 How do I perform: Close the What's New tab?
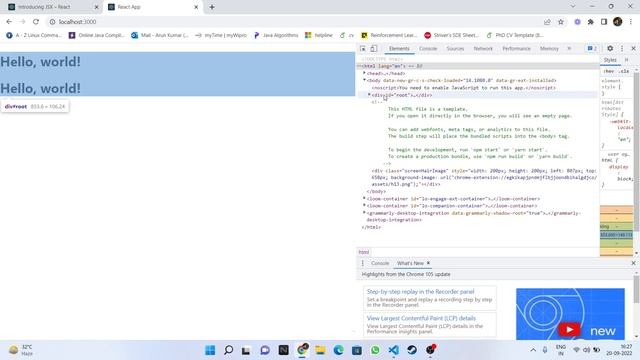tap(428, 263)
